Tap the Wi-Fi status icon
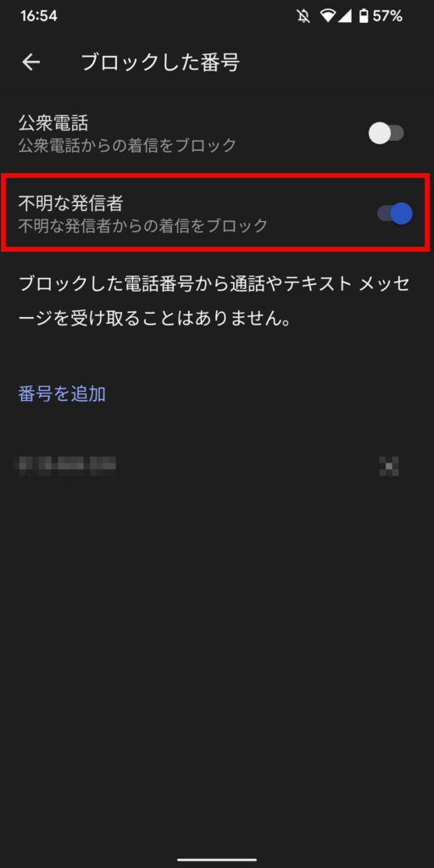434x868 pixels. [328, 17]
